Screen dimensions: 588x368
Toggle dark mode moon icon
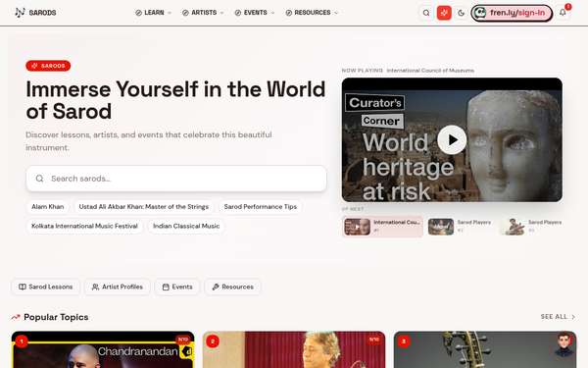pyautogui.click(x=462, y=13)
